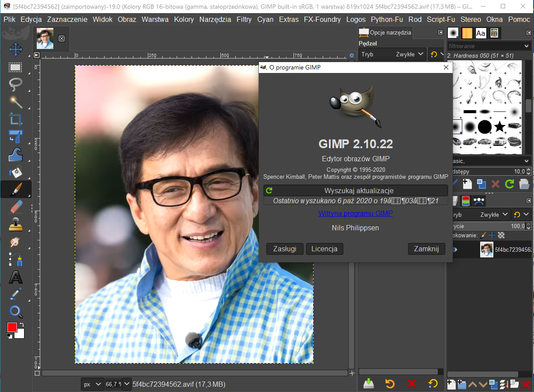Open the brush Tryb mode dropdown in tool options
Screen dimensions: 534x392
tap(392, 54)
